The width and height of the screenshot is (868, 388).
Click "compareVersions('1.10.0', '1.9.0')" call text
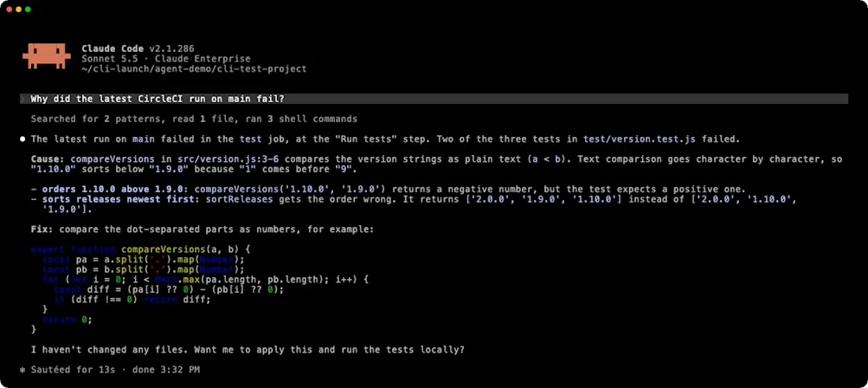coord(290,189)
